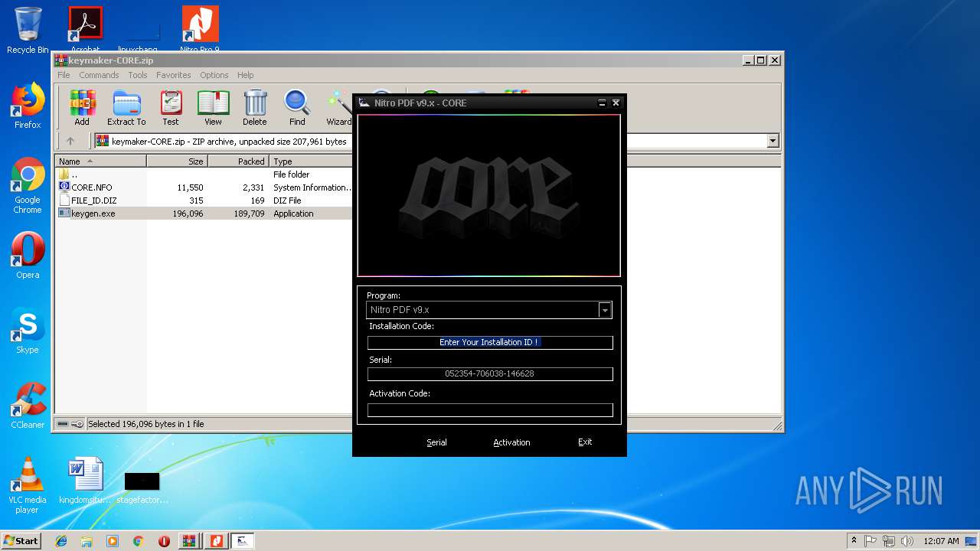Click the volume speaker tray icon
This screenshot has width=980, height=551.
pos(907,541)
